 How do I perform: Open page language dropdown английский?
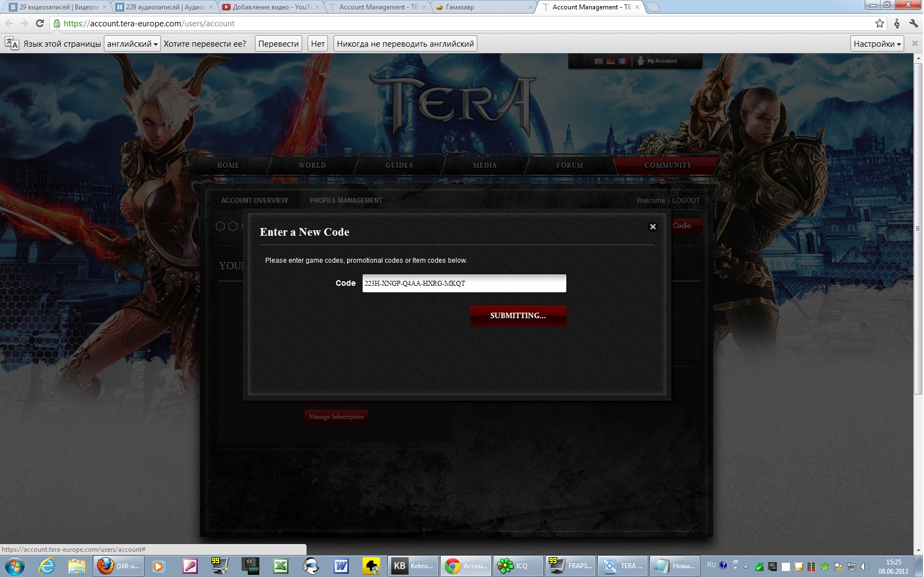132,44
